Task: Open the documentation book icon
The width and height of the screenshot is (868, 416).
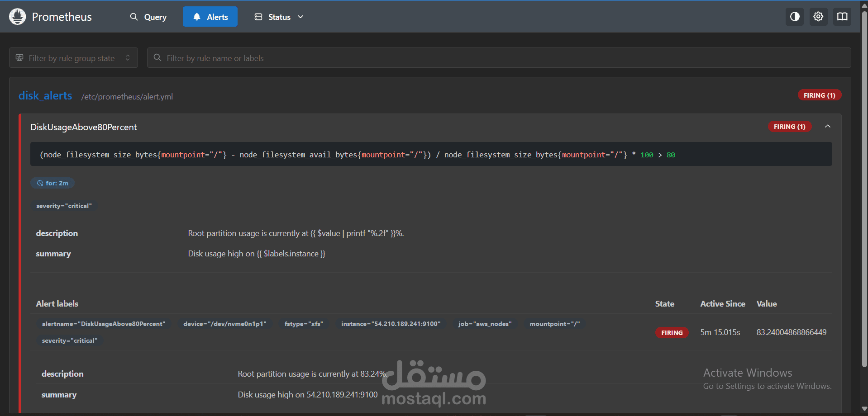Action: (842, 17)
